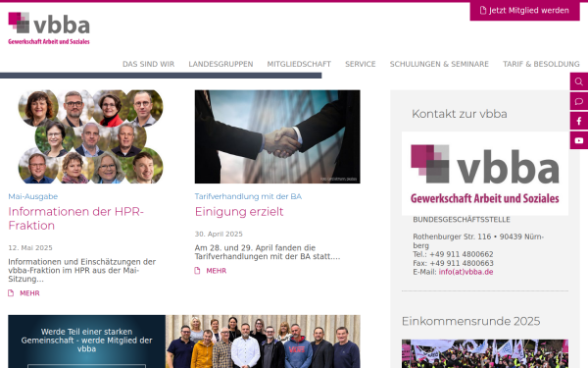Click date '12. Mai 2025'
588x368 pixels.
coord(30,248)
